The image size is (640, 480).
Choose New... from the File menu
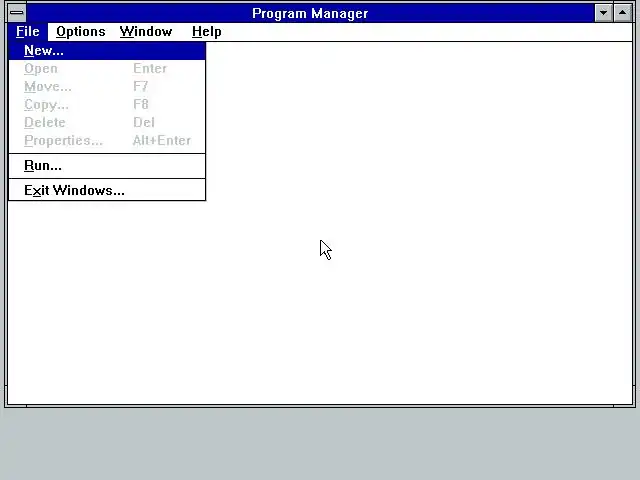107,51
